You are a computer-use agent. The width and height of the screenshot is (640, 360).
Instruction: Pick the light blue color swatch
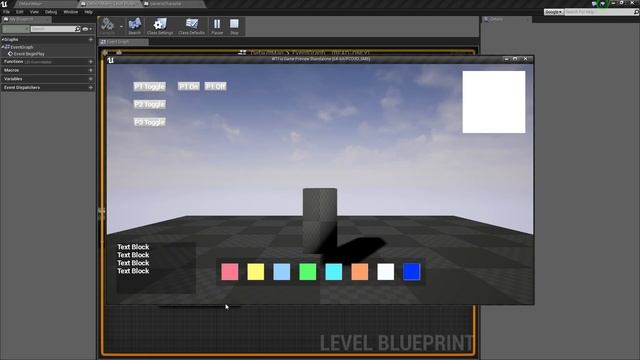coord(282,272)
